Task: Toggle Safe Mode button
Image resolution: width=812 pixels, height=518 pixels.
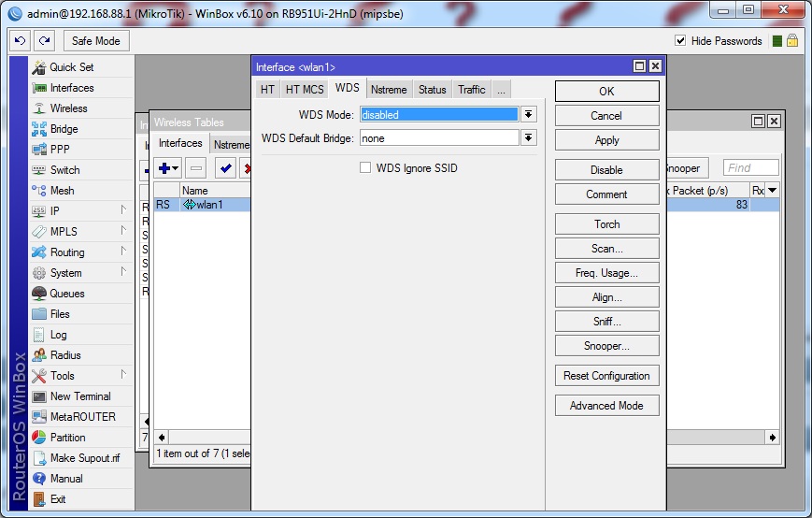Action: click(x=96, y=41)
